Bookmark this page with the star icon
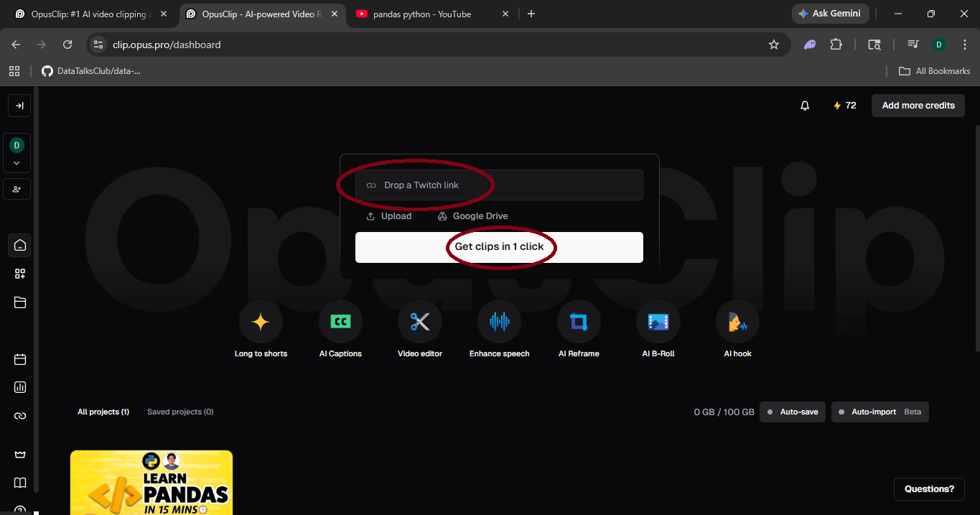The height and width of the screenshot is (515, 980). [774, 45]
